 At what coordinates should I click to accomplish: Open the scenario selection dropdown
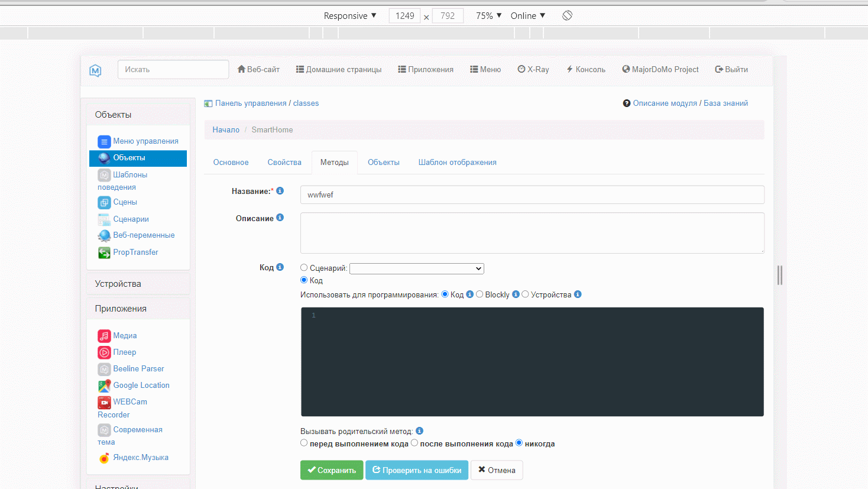click(x=416, y=268)
